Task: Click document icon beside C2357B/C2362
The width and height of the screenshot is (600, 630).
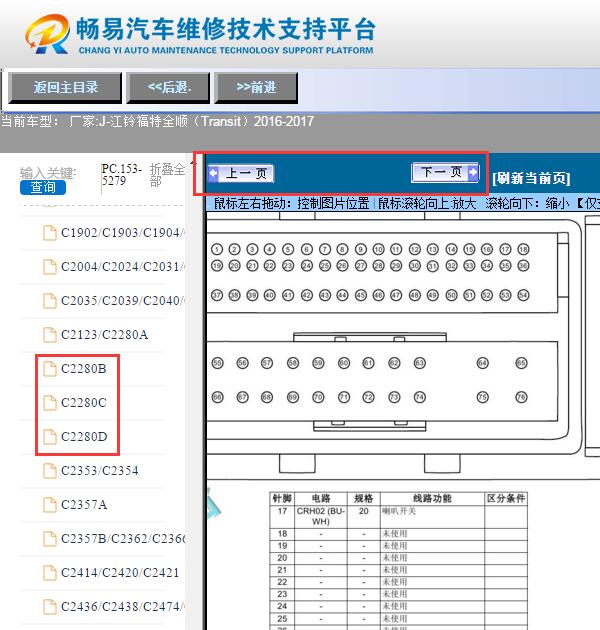Action: click(50, 539)
